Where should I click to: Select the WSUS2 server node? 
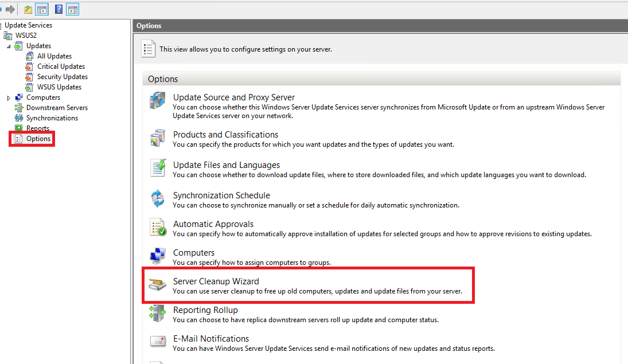(x=26, y=35)
